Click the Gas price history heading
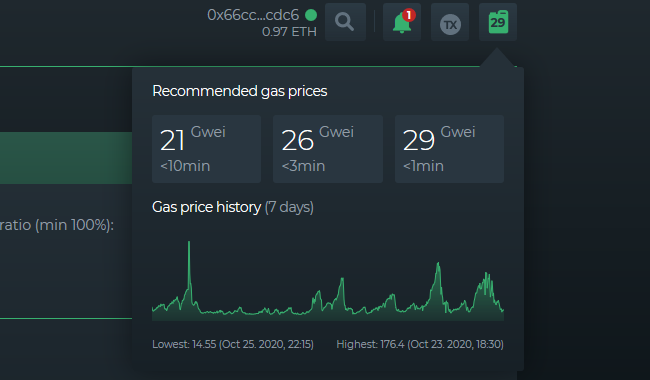This screenshot has width=650, height=380. tap(206, 207)
